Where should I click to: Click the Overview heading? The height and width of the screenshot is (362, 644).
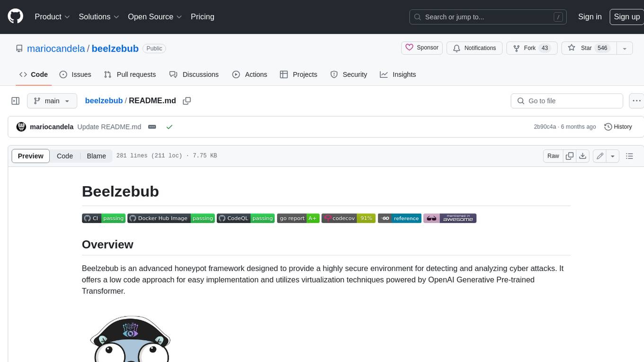pyautogui.click(x=107, y=244)
